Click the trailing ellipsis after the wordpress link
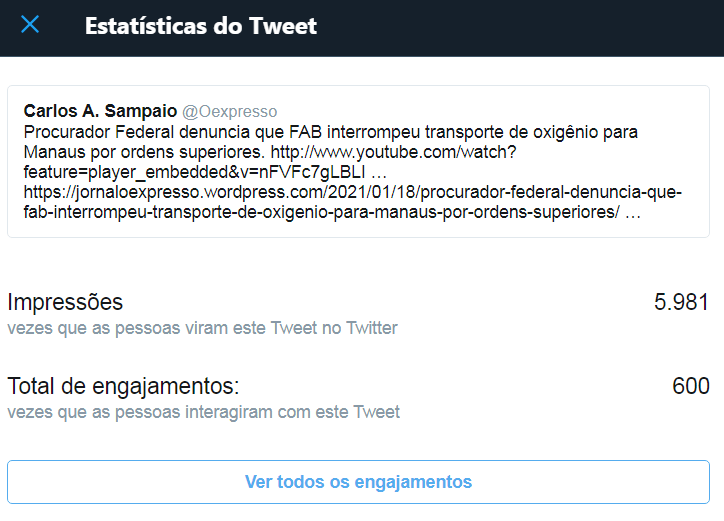Screen dimensions: 724x521 pyautogui.click(x=632, y=213)
